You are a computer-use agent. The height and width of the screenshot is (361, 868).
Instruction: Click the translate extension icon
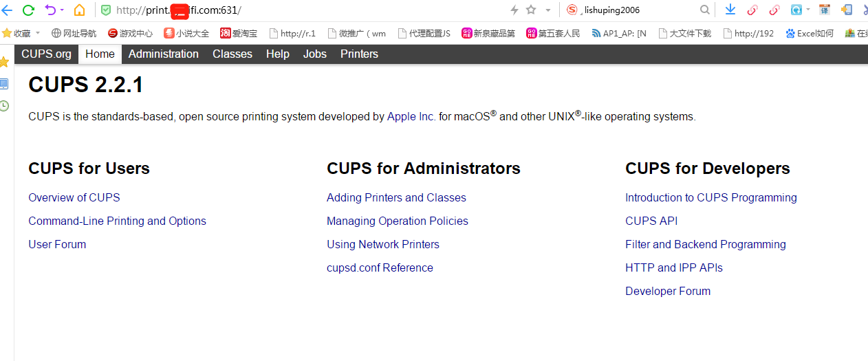[824, 10]
